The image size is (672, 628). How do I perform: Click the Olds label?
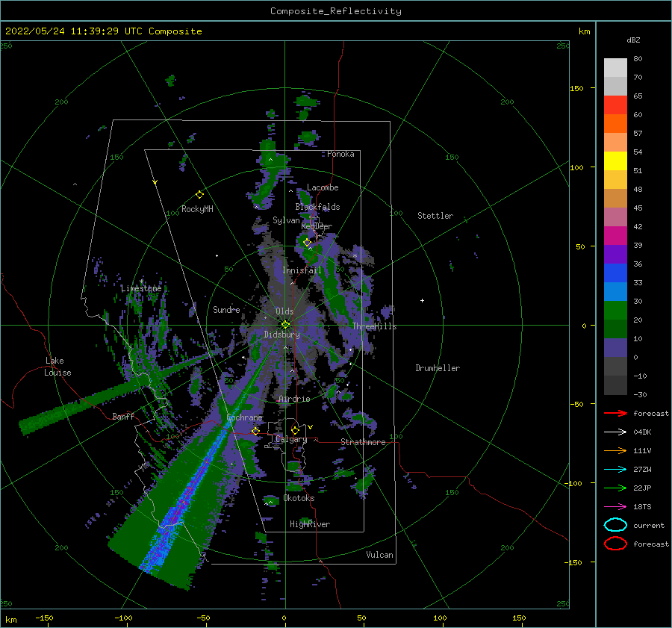(x=284, y=311)
